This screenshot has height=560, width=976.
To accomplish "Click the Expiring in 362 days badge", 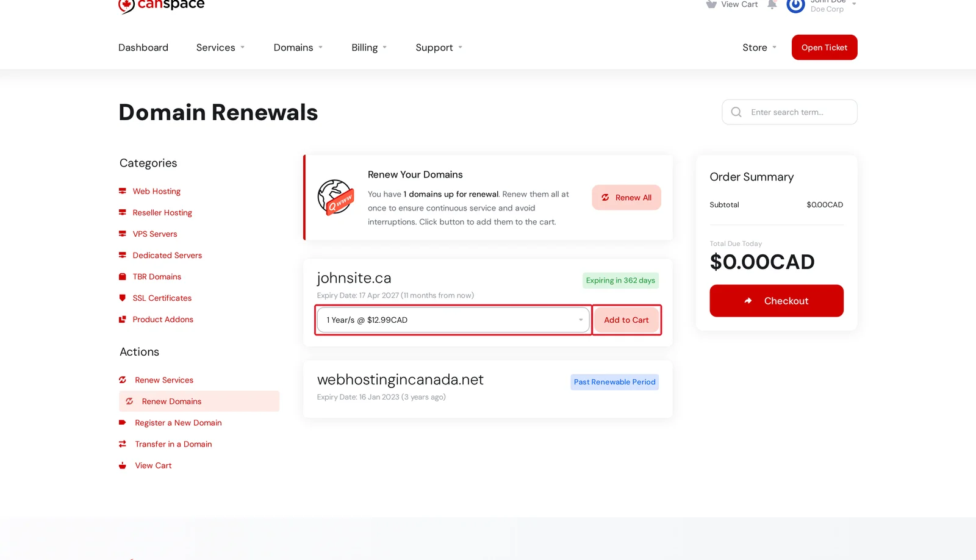I will click(x=620, y=280).
